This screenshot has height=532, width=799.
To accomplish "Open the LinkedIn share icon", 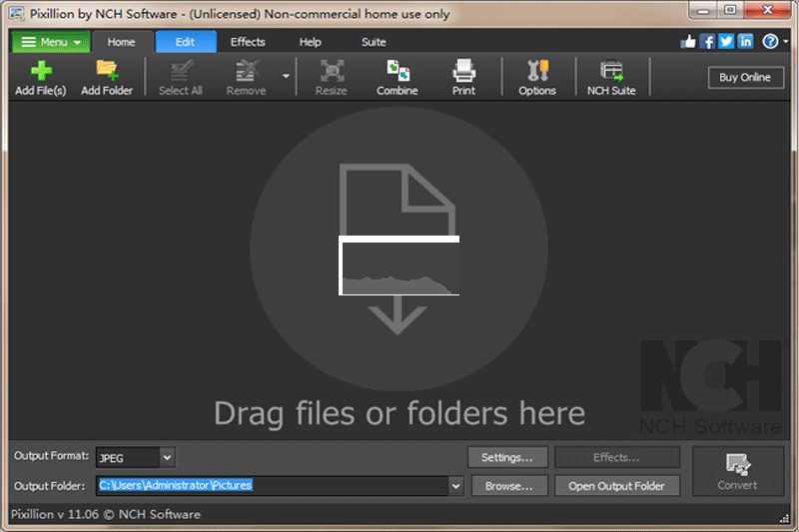I will [745, 42].
